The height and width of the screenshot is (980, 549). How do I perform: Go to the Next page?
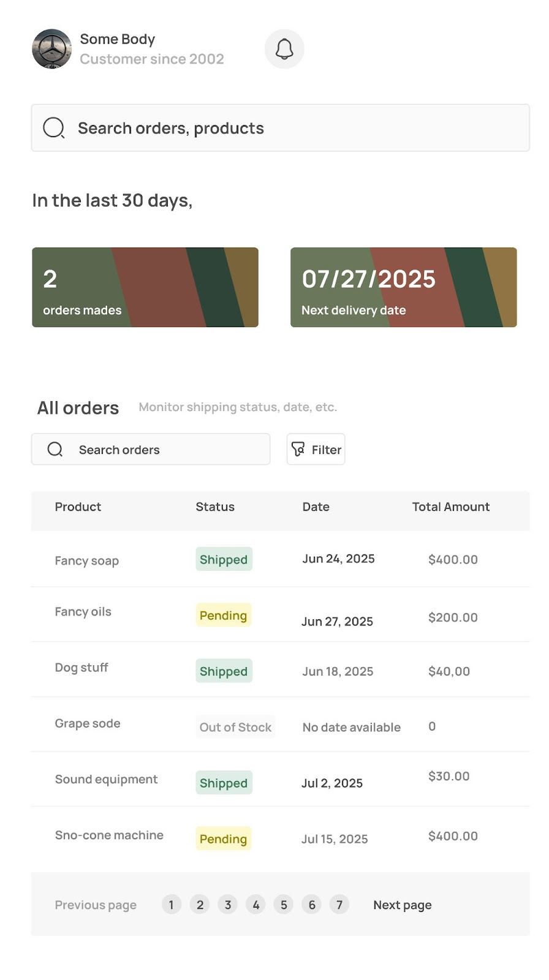(402, 904)
